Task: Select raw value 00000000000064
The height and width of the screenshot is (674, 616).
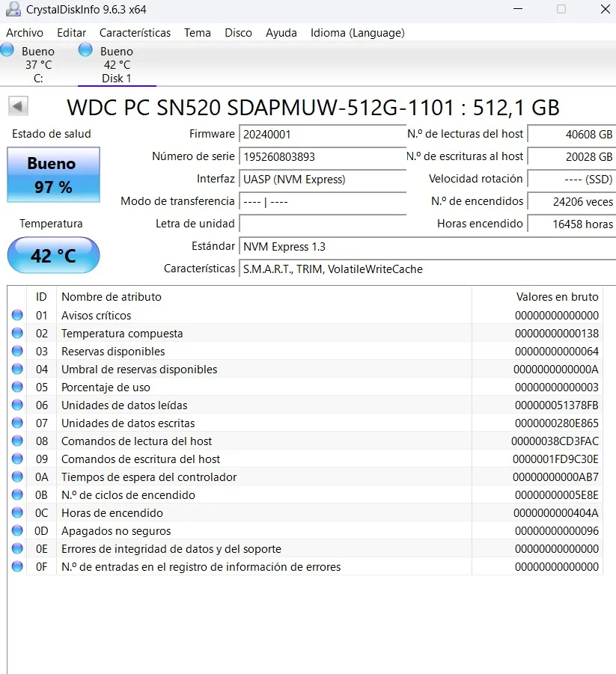Action: 557,351
